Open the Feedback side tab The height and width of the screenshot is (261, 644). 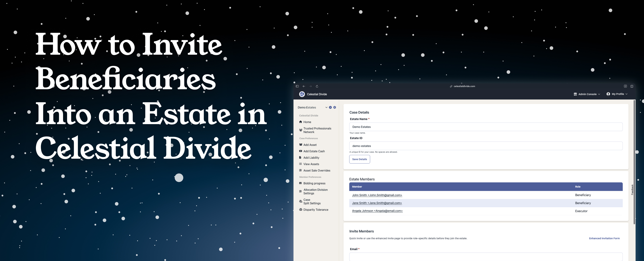pos(632,190)
